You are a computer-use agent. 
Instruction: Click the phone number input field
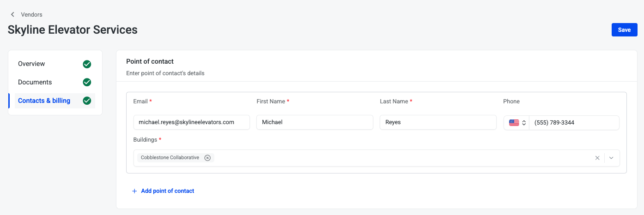tap(573, 123)
